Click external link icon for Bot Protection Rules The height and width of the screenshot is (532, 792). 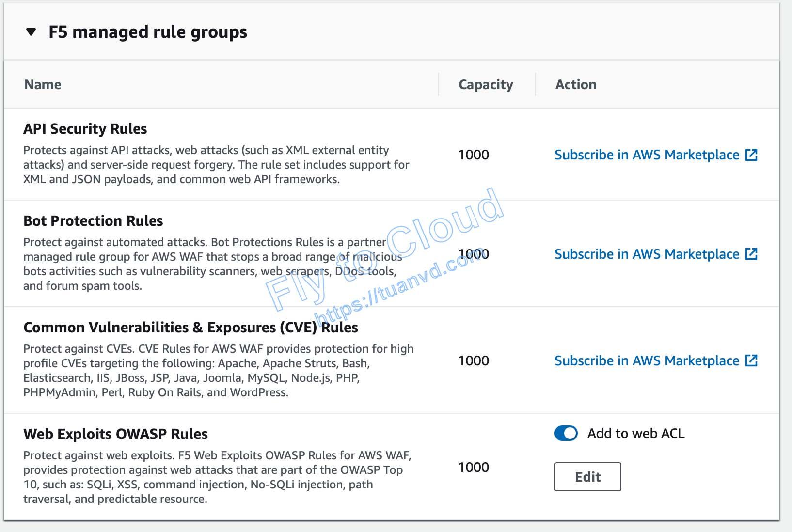pyautogui.click(x=751, y=254)
